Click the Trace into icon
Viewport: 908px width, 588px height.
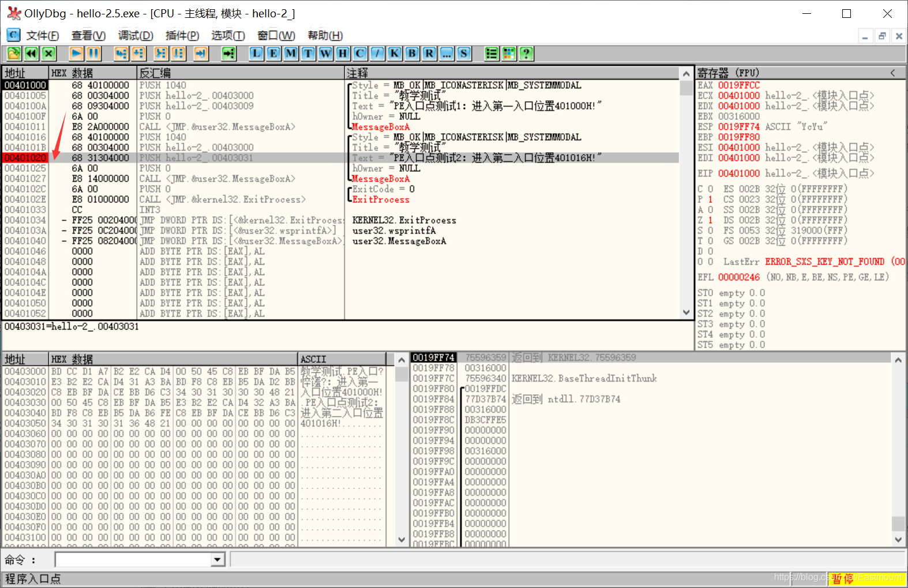(161, 54)
